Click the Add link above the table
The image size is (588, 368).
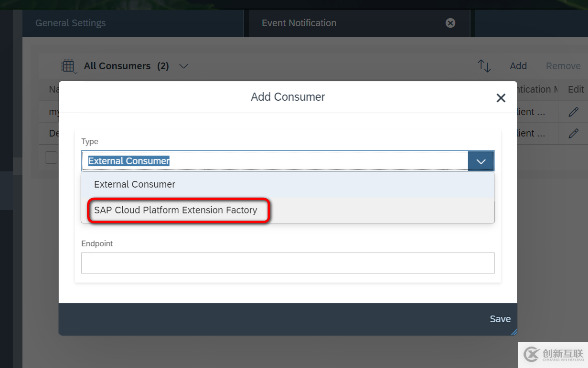(x=518, y=66)
